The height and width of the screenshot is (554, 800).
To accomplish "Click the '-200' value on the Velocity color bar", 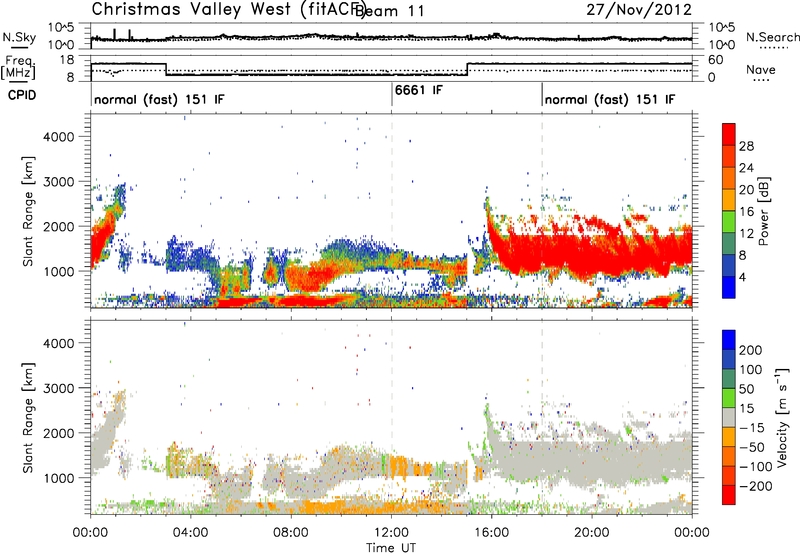I will point(756,486).
